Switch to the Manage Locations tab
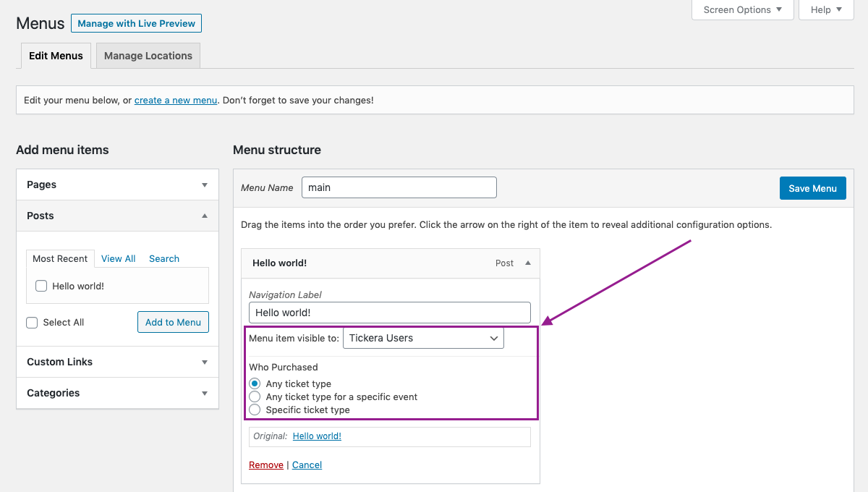Viewport: 868px width, 492px height. pyautogui.click(x=148, y=56)
